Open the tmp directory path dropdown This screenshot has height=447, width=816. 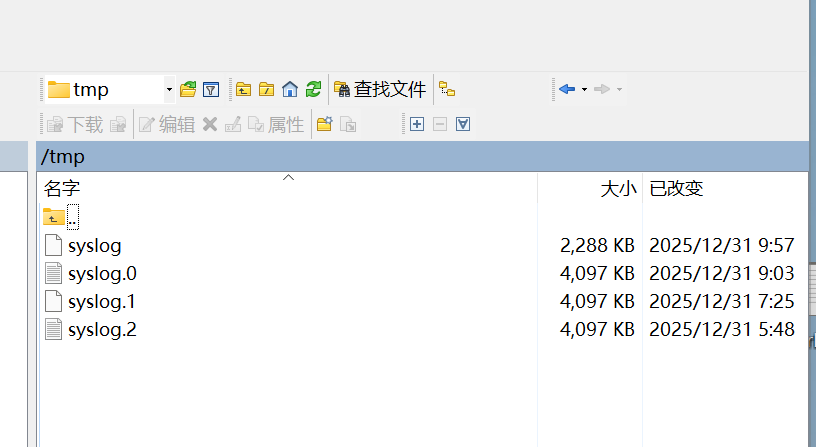[169, 90]
